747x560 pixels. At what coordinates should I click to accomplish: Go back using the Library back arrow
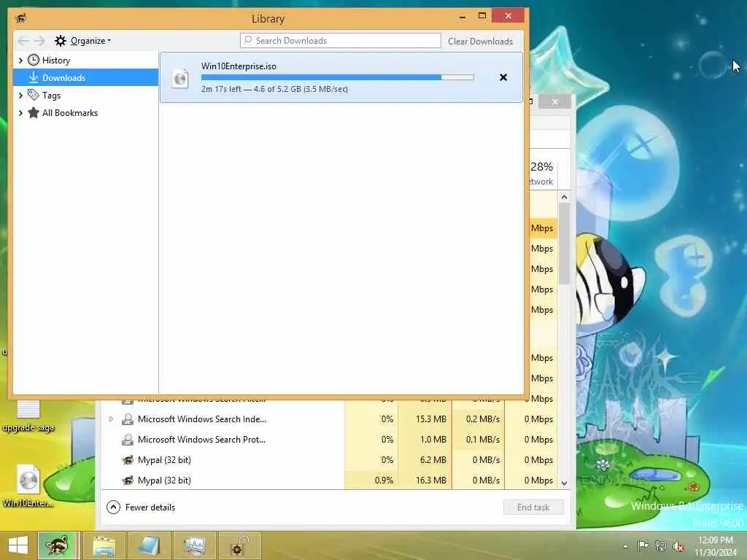pos(23,41)
